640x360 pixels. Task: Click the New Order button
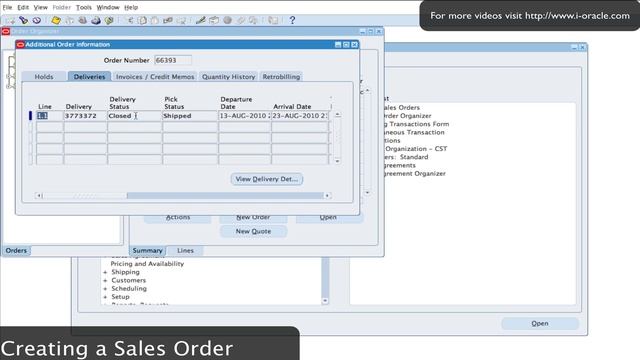coord(253,218)
